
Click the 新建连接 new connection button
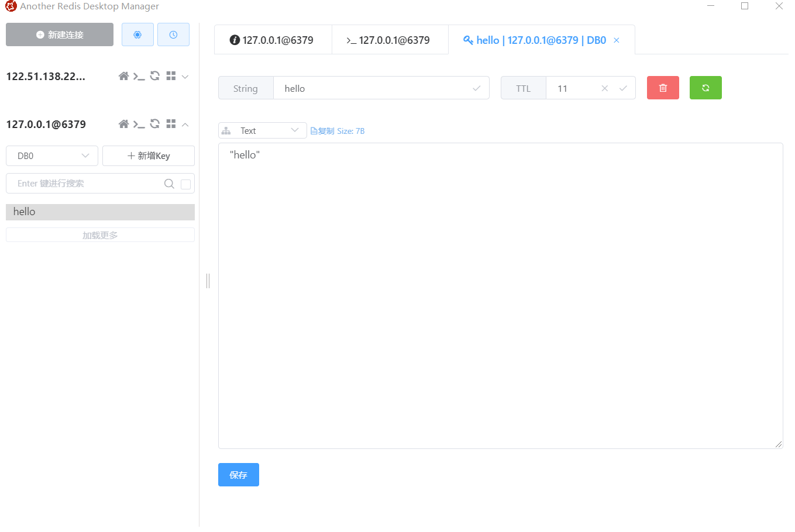pyautogui.click(x=60, y=34)
